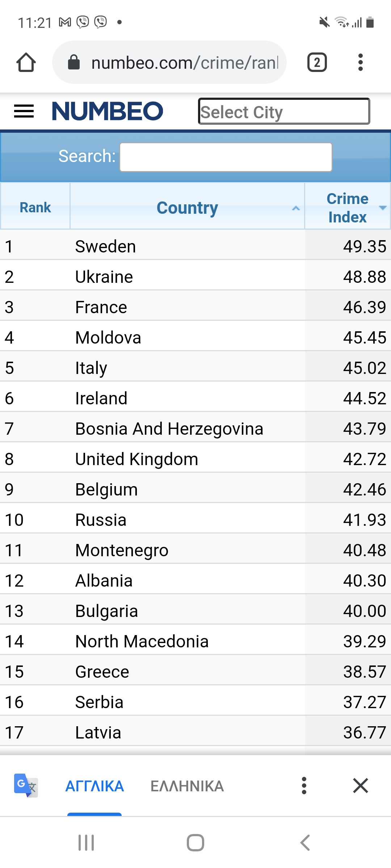
Task: Sort table by Crime Index column
Action: (348, 207)
